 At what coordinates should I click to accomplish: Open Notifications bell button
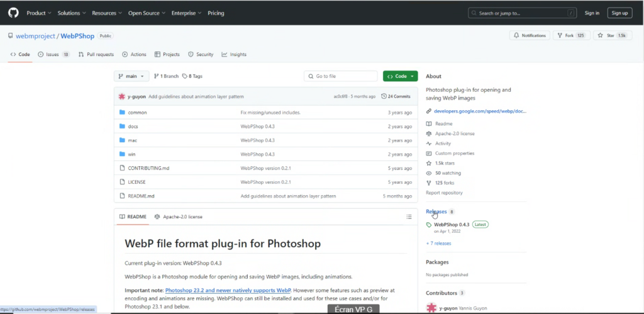tap(530, 35)
